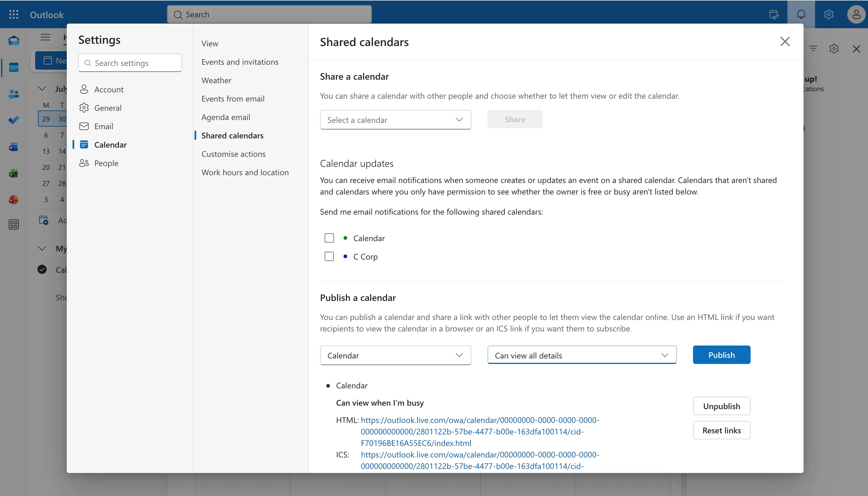Image resolution: width=868 pixels, height=496 pixels.
Task: Open the app launcher waffle icon
Action: [14, 14]
